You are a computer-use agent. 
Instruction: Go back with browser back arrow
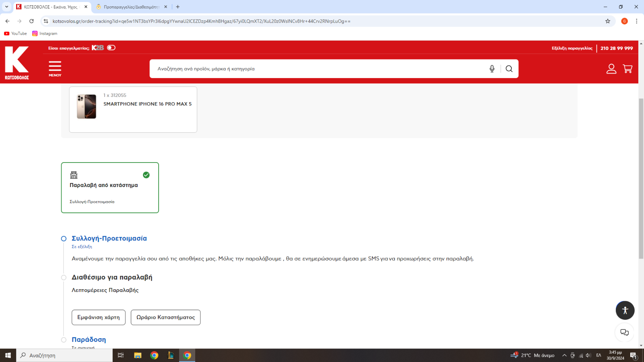pos(7,21)
